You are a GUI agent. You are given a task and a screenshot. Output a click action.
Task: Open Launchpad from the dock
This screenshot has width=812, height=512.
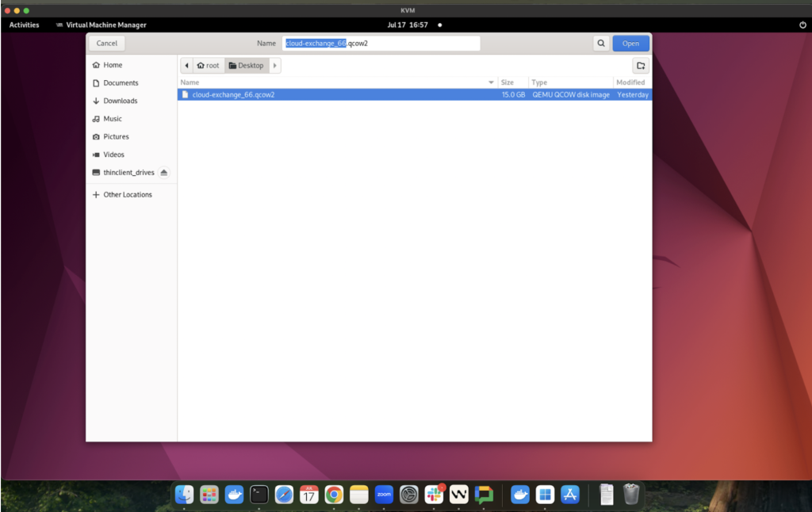point(209,495)
